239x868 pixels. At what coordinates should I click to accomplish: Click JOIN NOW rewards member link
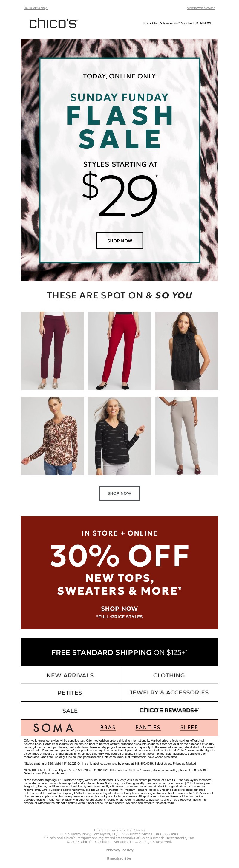[x=177, y=23]
